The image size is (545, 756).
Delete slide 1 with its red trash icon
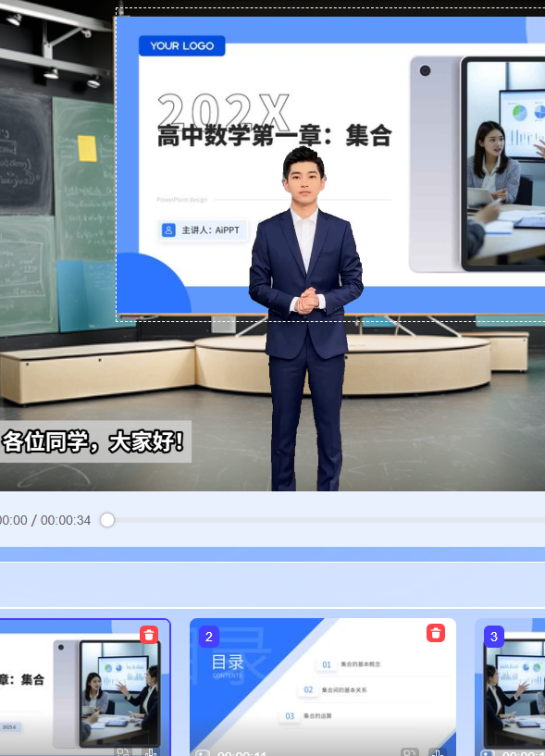(x=149, y=635)
